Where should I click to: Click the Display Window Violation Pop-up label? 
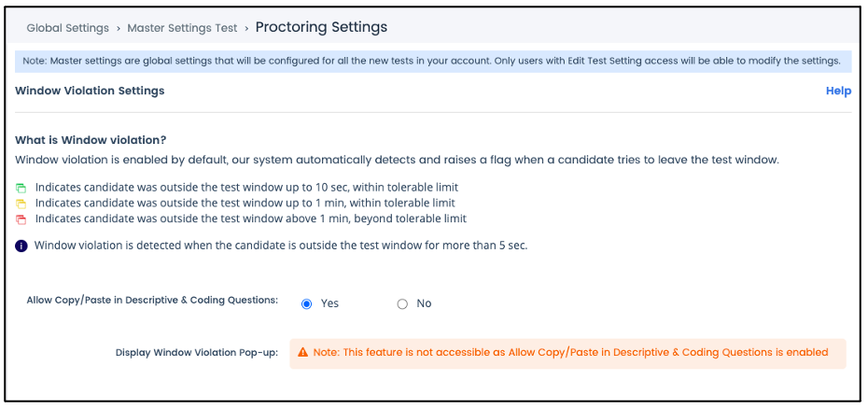point(197,353)
